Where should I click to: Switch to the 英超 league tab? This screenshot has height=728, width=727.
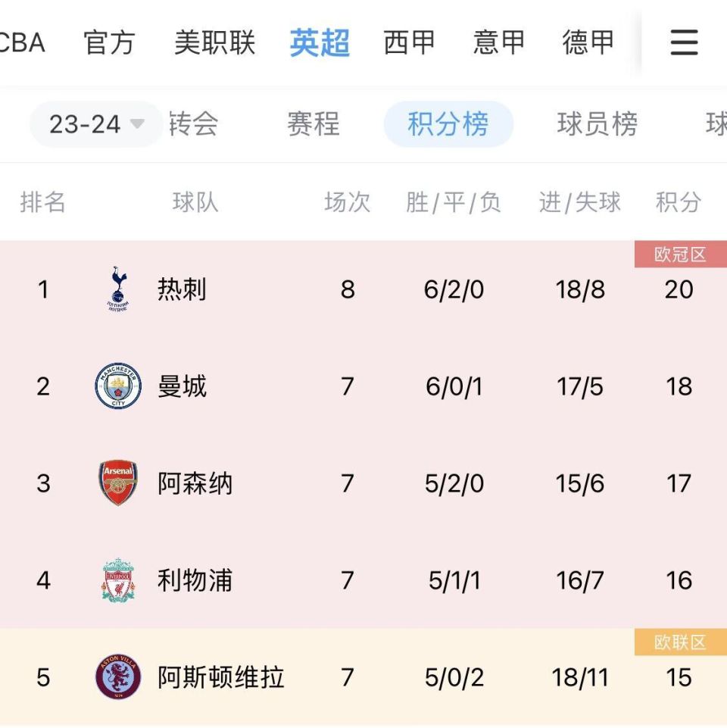pos(319,43)
